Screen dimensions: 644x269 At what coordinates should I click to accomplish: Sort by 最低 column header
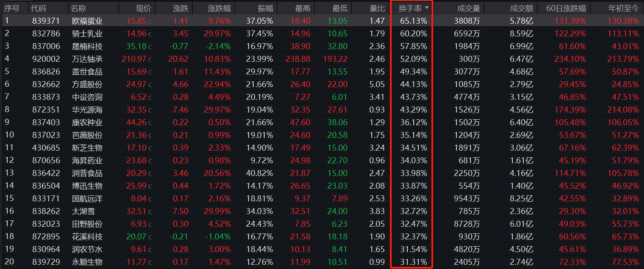(x=340, y=8)
